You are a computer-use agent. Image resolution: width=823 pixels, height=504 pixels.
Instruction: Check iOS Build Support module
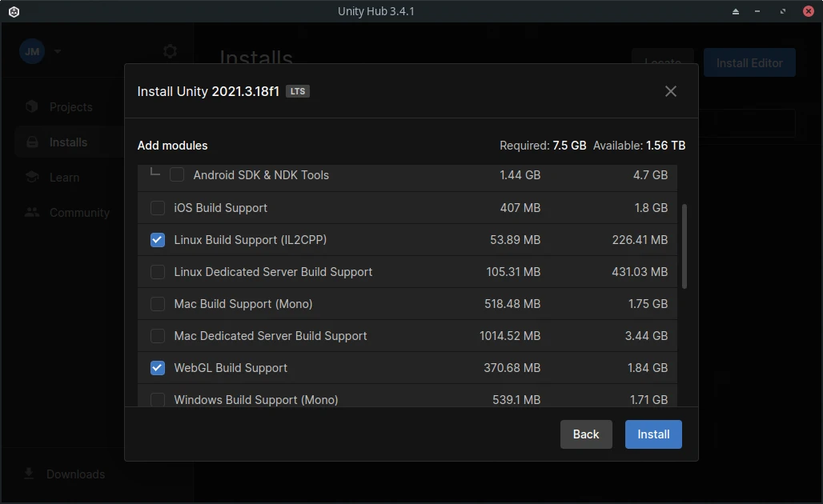(158, 208)
